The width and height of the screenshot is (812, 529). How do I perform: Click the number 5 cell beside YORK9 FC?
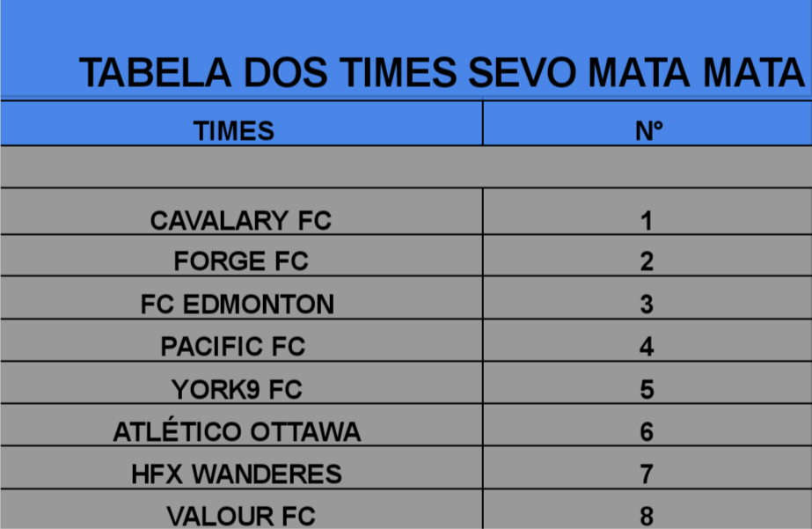(x=647, y=389)
